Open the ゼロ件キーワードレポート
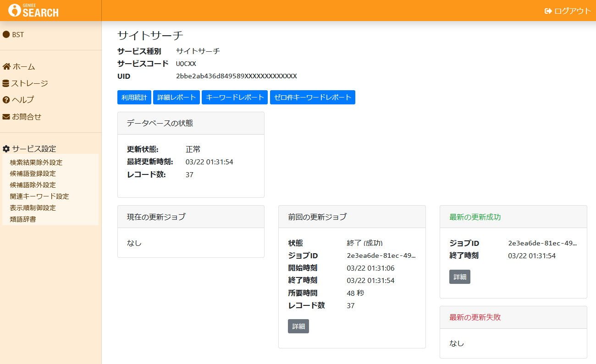The height and width of the screenshot is (364, 596). click(x=312, y=97)
